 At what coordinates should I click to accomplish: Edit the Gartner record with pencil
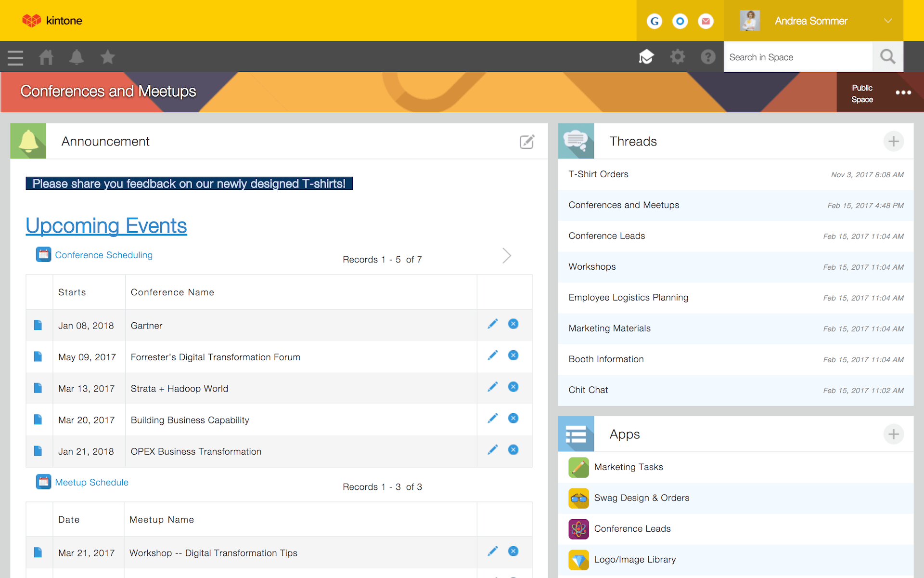coord(492,324)
